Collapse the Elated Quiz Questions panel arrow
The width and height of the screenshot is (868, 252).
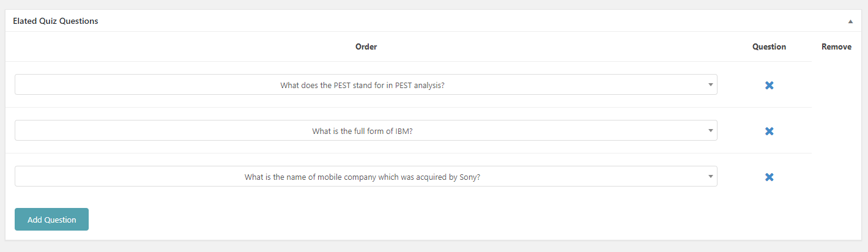[850, 21]
